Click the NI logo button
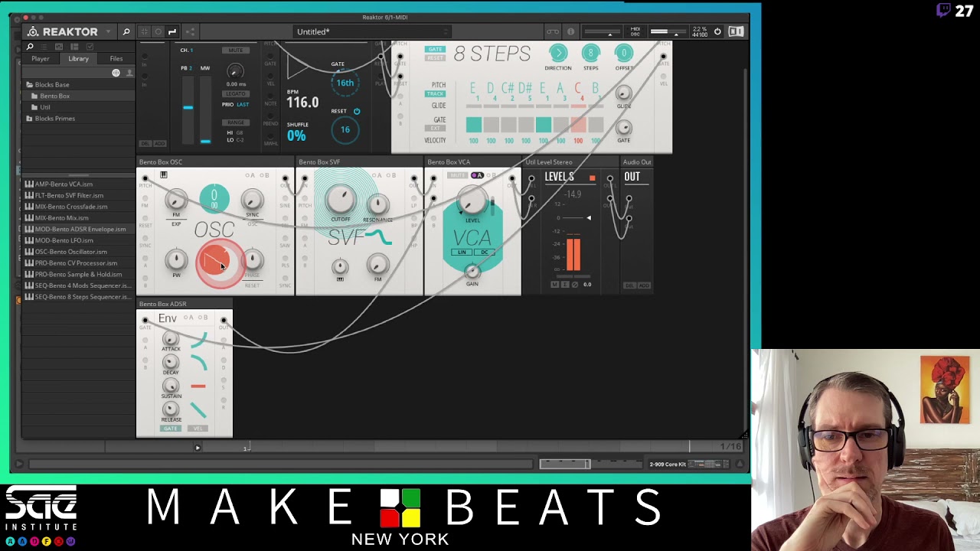Image resolution: width=980 pixels, height=551 pixels. tap(736, 32)
